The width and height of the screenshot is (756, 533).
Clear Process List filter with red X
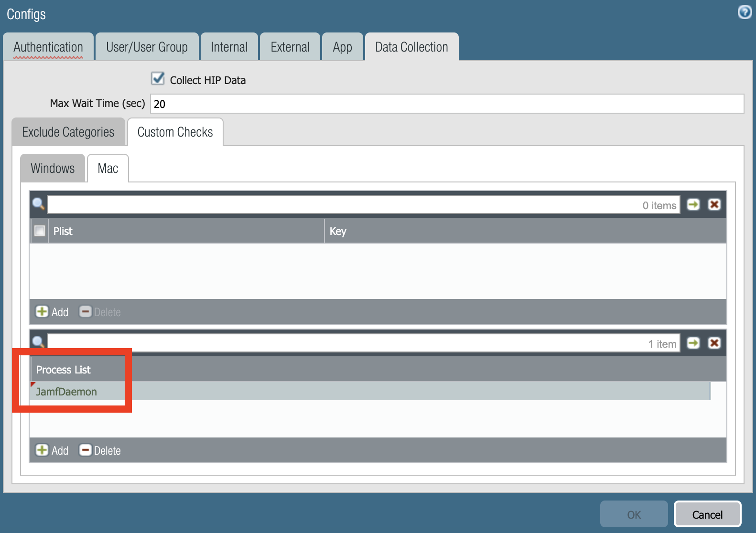714,343
